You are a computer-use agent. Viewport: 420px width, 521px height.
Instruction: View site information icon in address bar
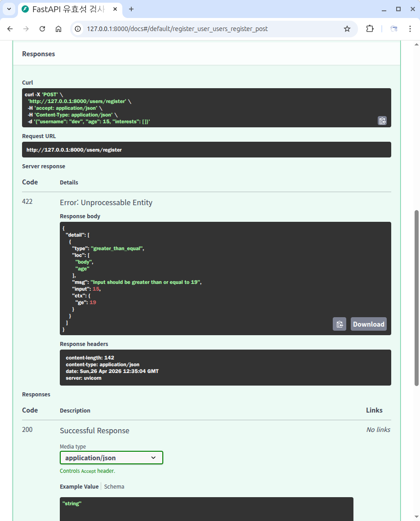coord(78,29)
